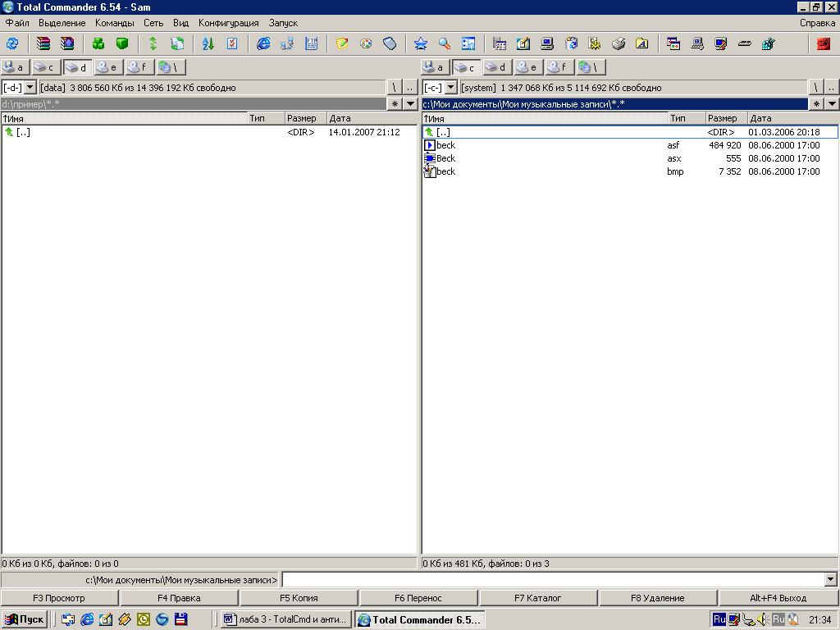Click the volume speaker tray icon

coord(762,619)
